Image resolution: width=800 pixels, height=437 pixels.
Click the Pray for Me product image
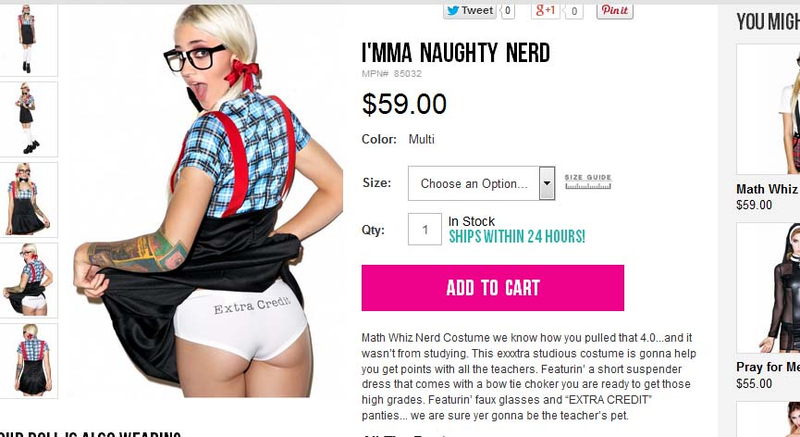768,288
